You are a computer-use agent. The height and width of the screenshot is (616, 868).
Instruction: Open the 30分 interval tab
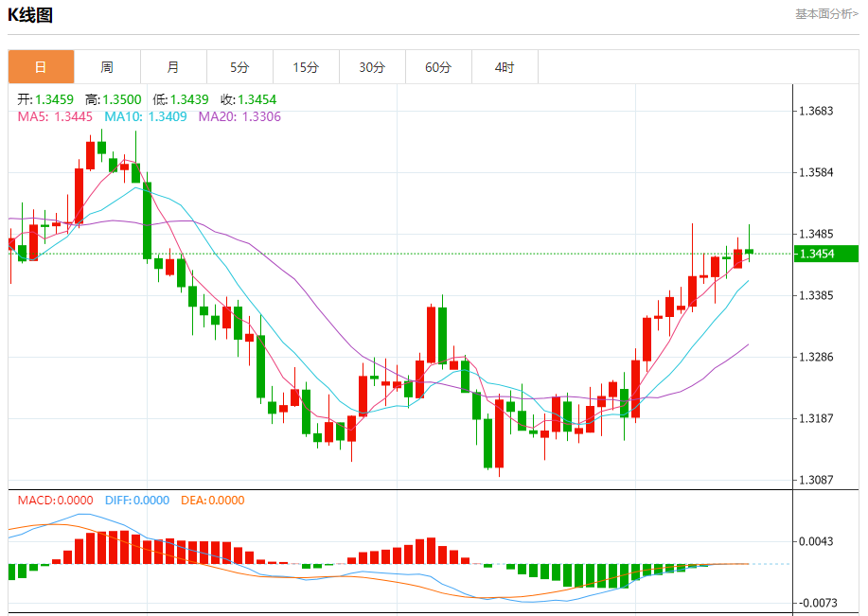pyautogui.click(x=373, y=67)
